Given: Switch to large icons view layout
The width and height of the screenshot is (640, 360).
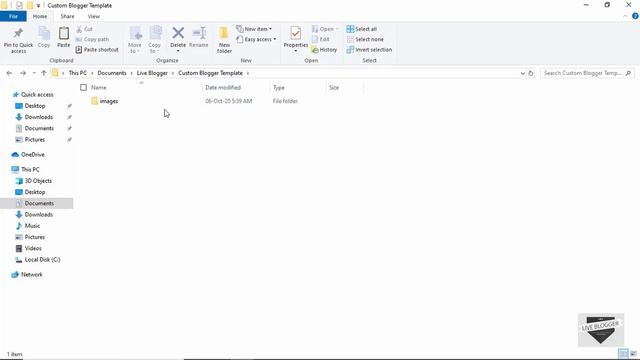Looking at the screenshot, I should (x=633, y=353).
